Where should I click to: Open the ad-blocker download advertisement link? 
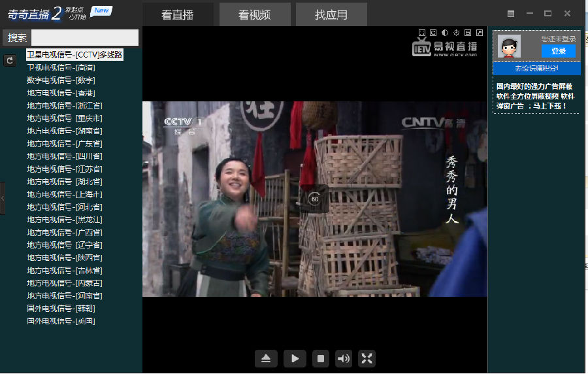coord(535,95)
